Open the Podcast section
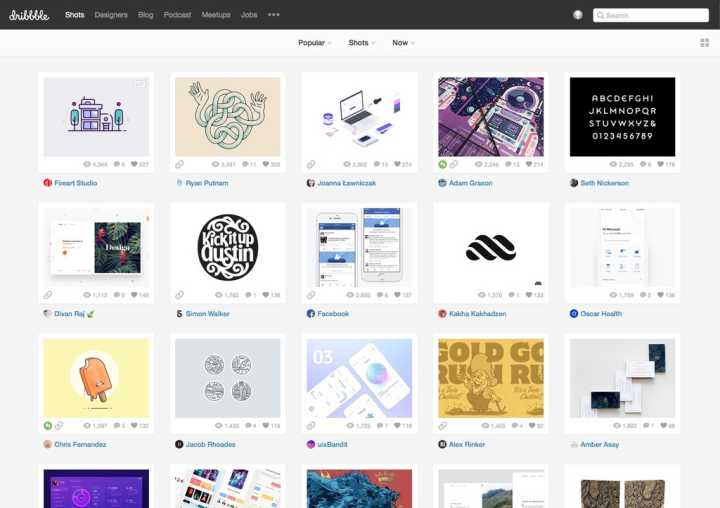This screenshot has height=508, width=720. (177, 15)
